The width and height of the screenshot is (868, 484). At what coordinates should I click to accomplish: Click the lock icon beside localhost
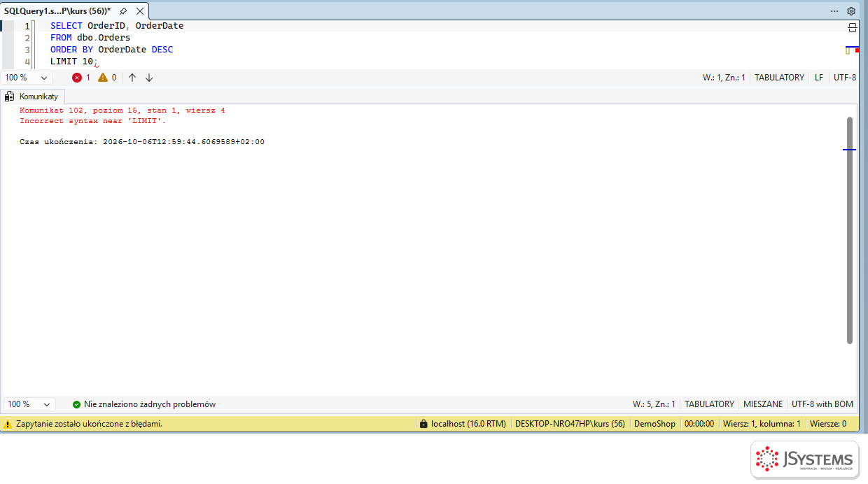click(423, 424)
